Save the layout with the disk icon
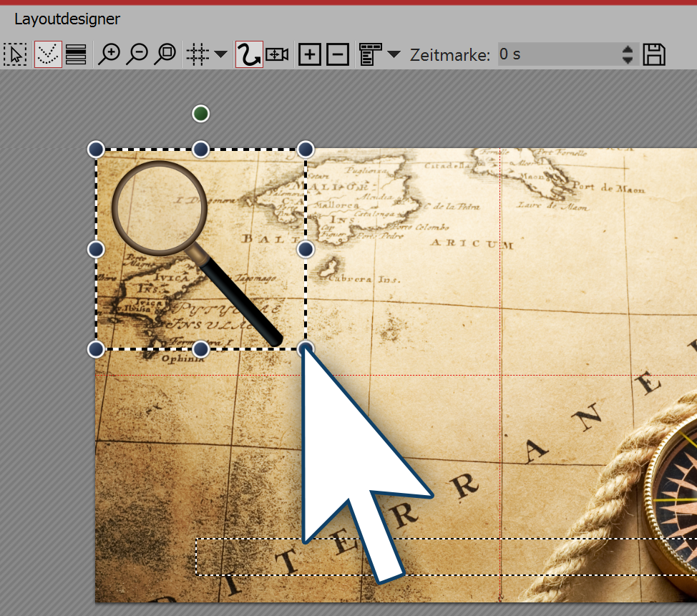The image size is (697, 616). [654, 54]
